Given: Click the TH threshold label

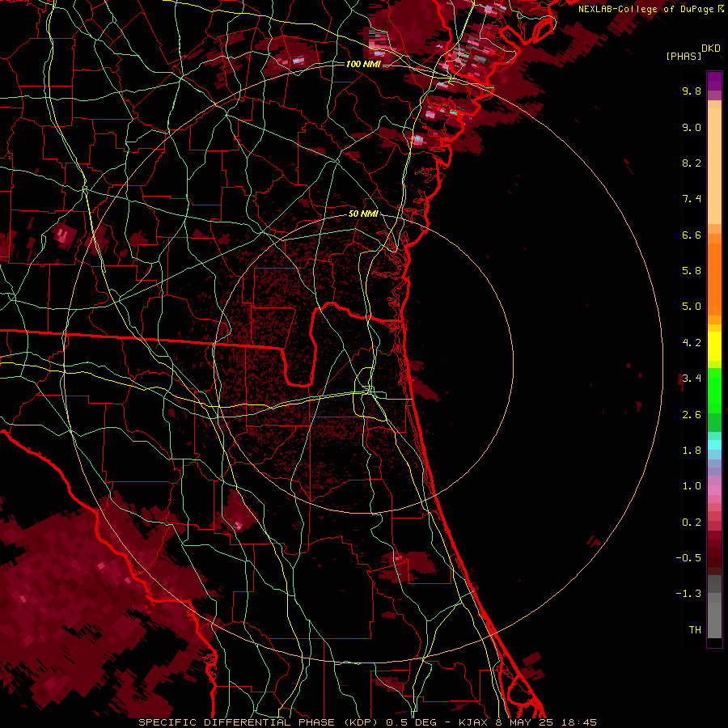Looking at the screenshot, I should coord(695,630).
